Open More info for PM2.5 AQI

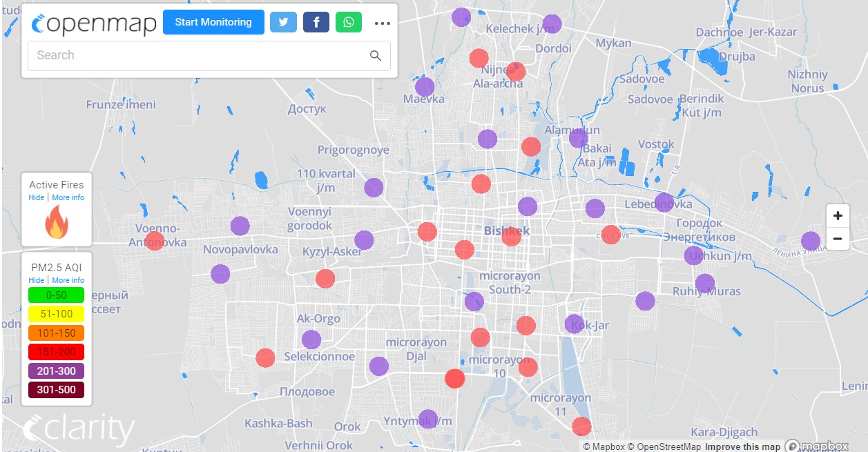[68, 280]
